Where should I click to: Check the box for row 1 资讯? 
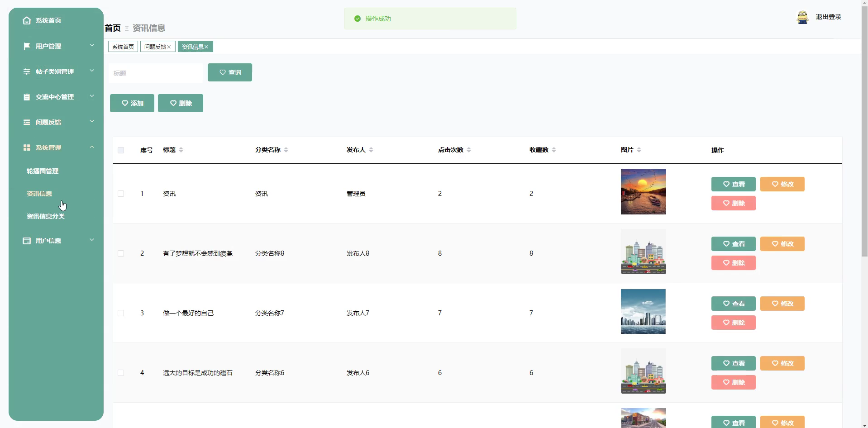121,194
